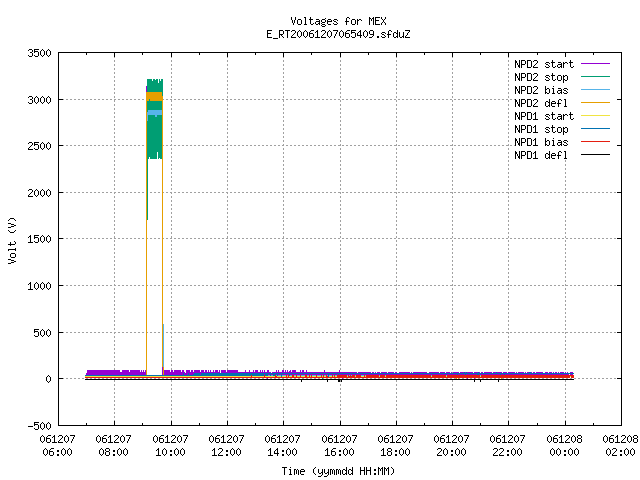Click the green NPD2 stop voltage block
640x480 pixels.
(x=155, y=137)
